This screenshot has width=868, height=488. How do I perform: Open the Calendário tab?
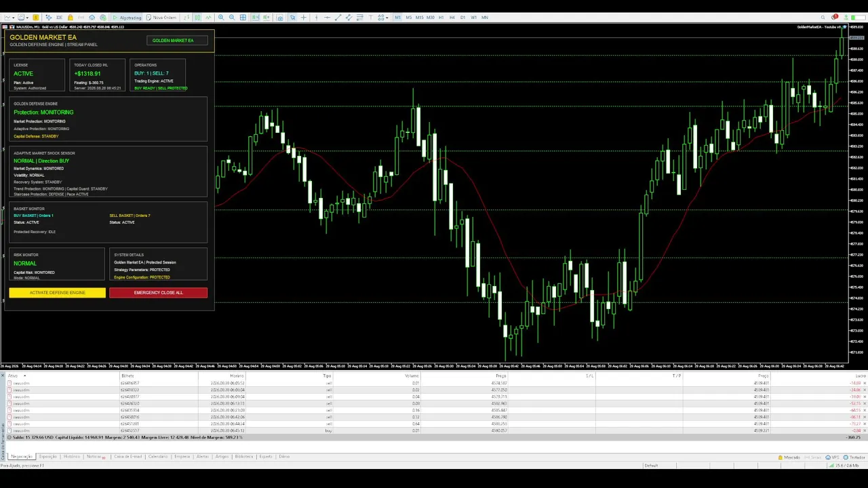pos(158,456)
